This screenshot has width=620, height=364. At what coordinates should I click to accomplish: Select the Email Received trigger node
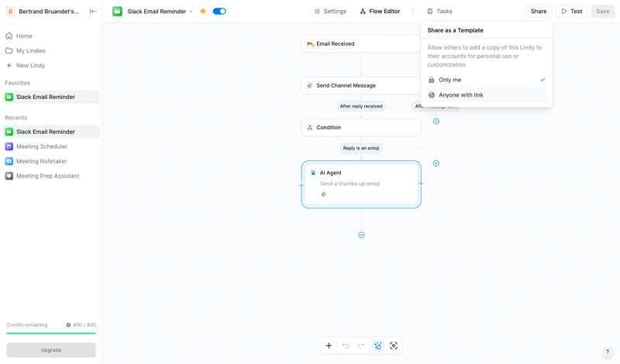click(x=361, y=44)
